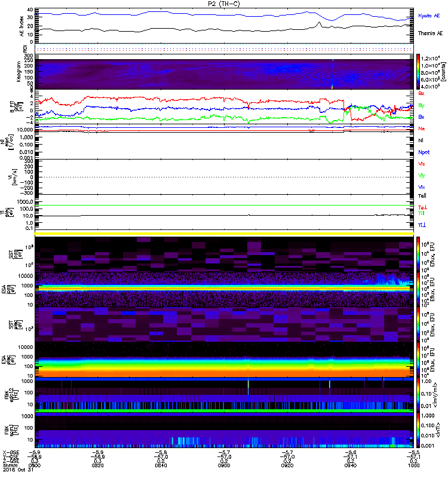Select the blue Npot legend label
Screen dimensions: 448x478
(x=424, y=152)
